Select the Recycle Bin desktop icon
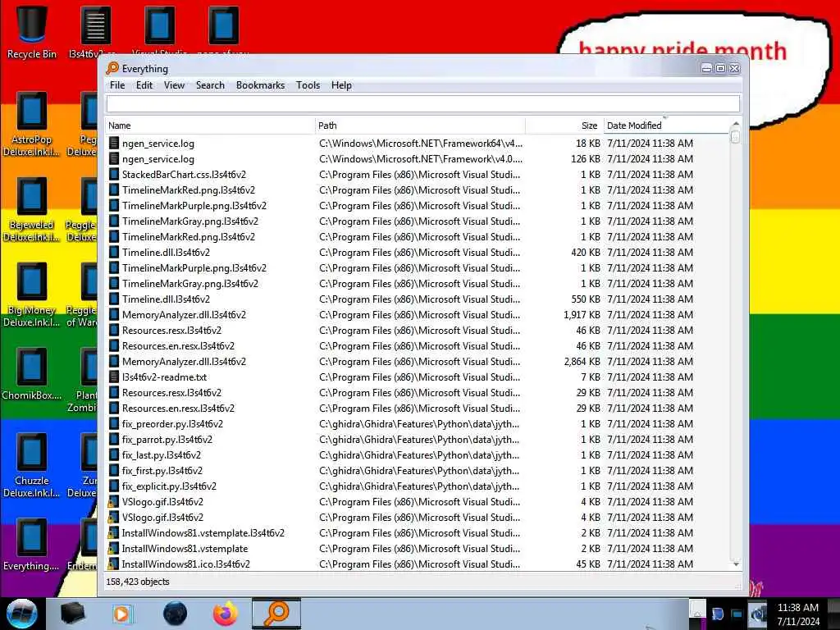 (32, 32)
